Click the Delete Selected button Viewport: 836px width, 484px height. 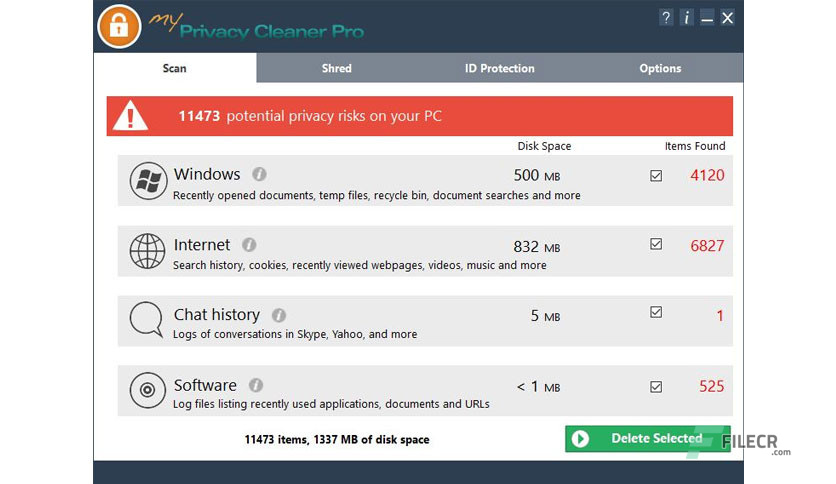tap(647, 439)
